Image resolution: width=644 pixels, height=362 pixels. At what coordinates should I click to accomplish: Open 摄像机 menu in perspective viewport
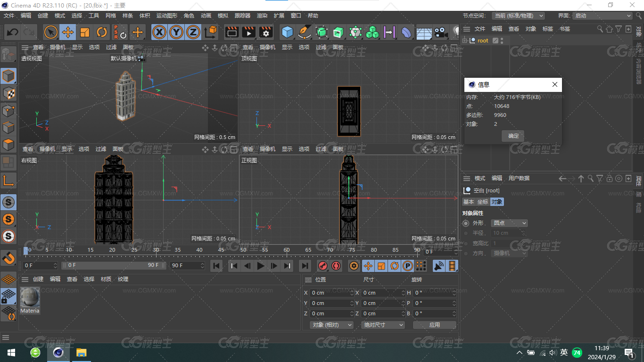58,47
